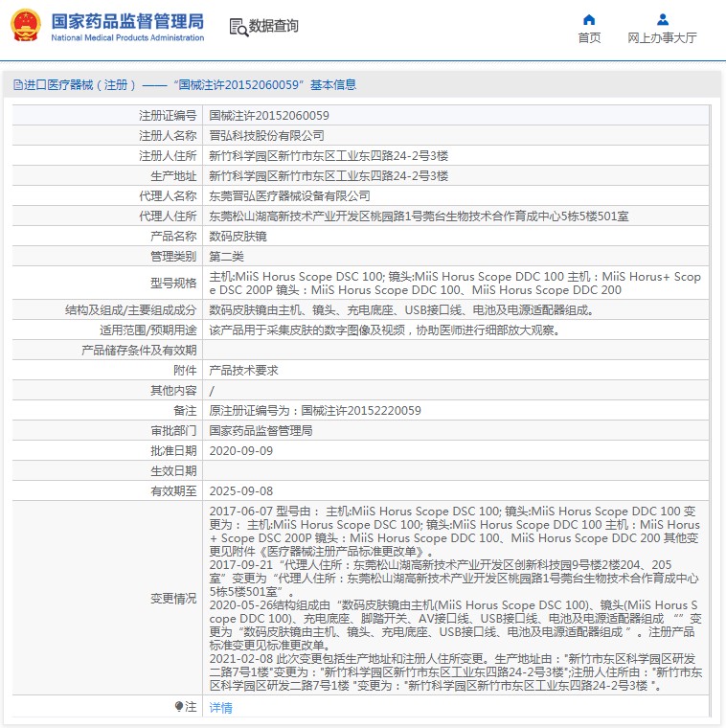
Task: Click the 有效期至 row label
Action: [x=173, y=490]
